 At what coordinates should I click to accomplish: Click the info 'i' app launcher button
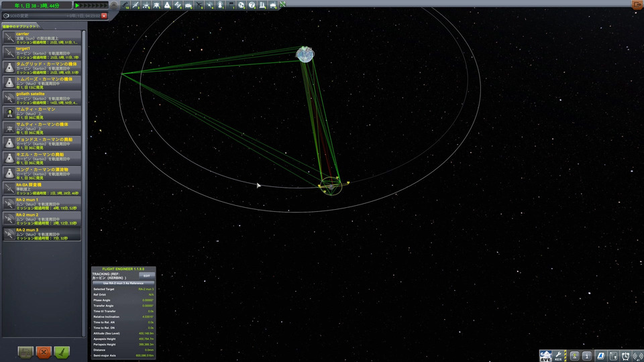coord(588,356)
